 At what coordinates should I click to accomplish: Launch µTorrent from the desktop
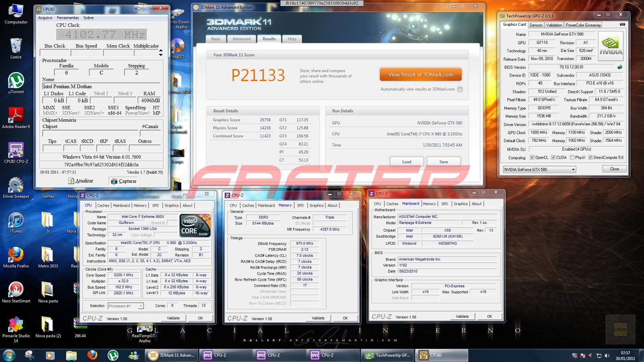point(16,83)
